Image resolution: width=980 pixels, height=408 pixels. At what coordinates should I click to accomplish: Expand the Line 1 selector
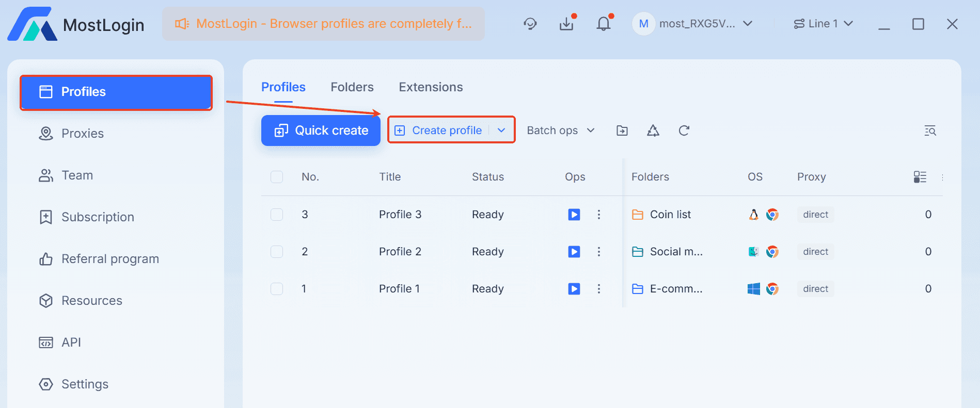[x=823, y=24]
